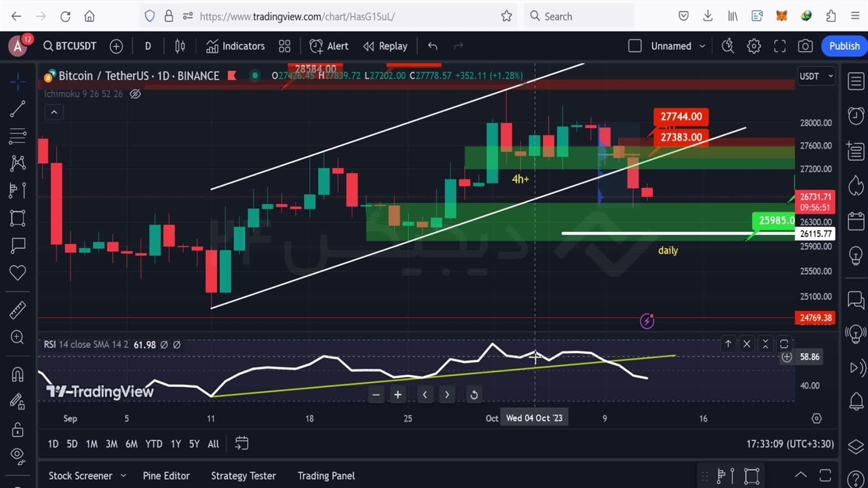Viewport: 868px width, 488px height.
Task: Click the BTCUSDT symbol search field
Action: tap(70, 46)
